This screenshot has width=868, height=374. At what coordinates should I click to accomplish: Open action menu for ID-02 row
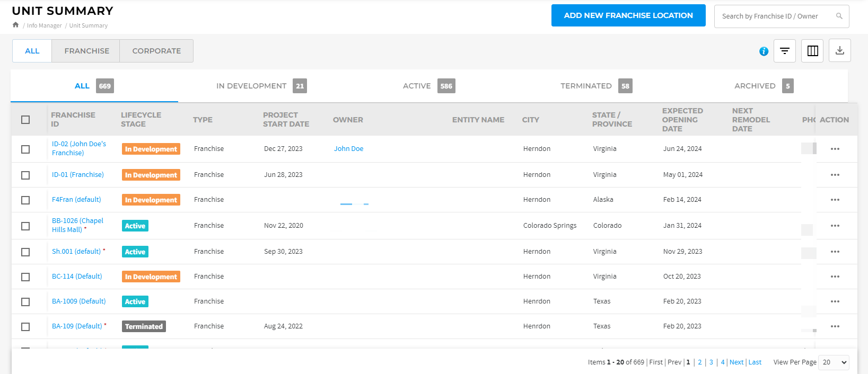835,149
